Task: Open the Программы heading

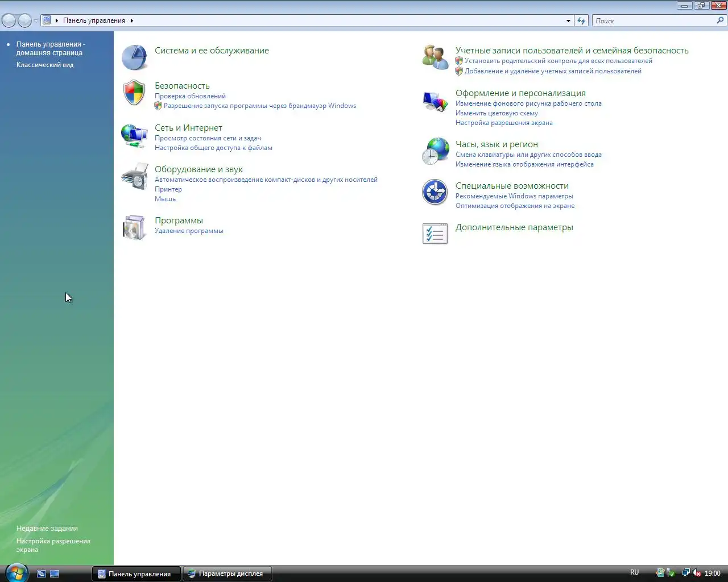Action: 179,221
